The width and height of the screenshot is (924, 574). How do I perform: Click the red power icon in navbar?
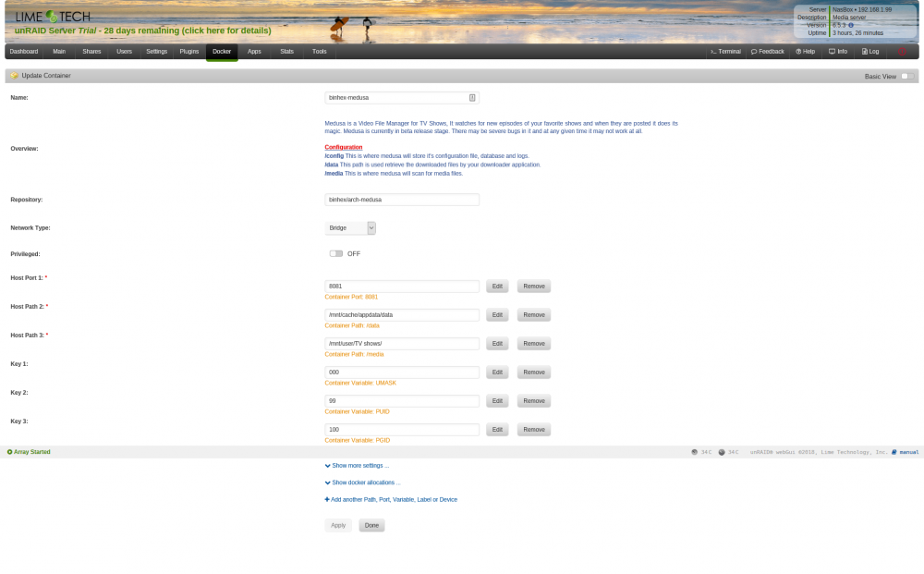pyautogui.click(x=902, y=52)
